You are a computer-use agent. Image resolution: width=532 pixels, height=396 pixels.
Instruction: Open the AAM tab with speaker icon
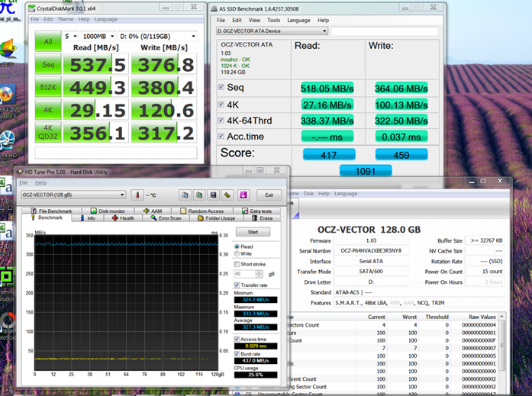[x=153, y=211]
